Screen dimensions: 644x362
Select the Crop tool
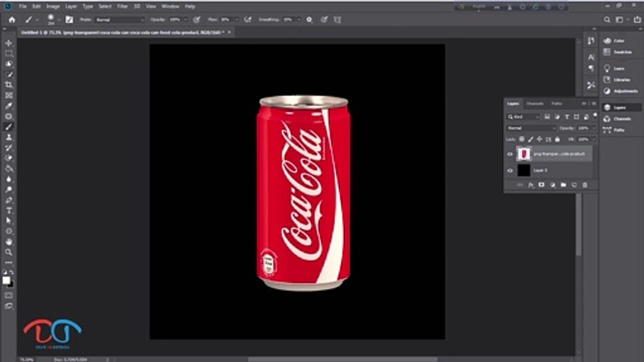pyautogui.click(x=9, y=85)
